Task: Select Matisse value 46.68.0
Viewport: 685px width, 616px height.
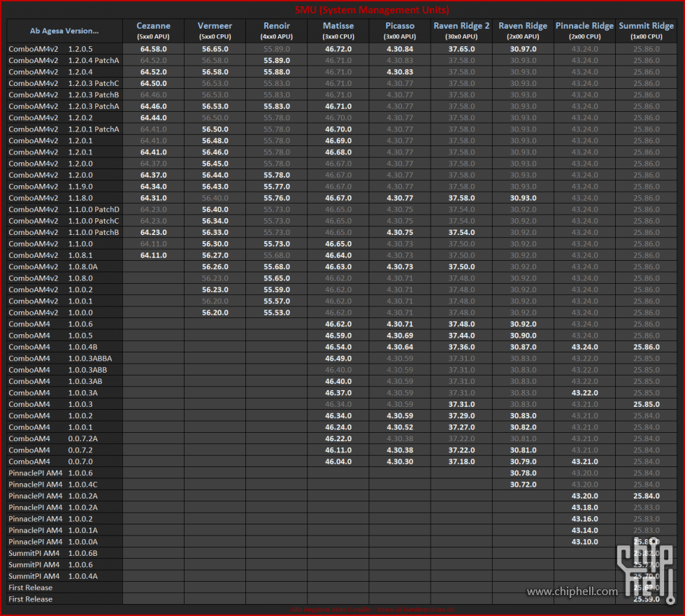Action: coord(338,152)
